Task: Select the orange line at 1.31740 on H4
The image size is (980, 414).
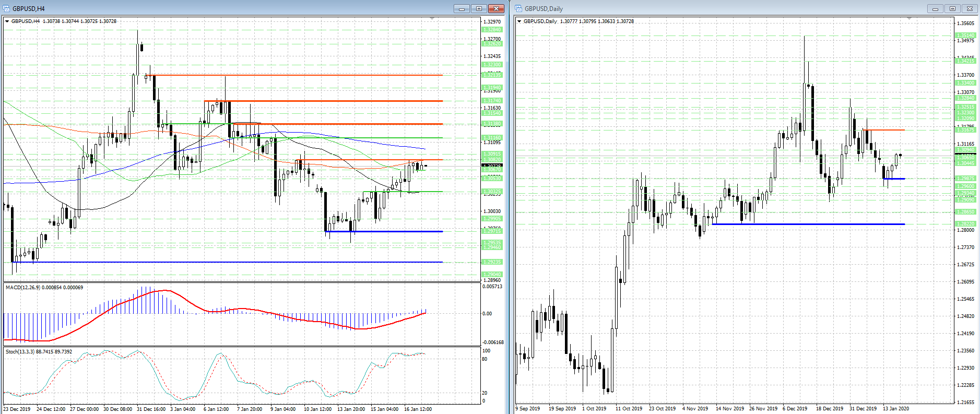Action: point(324,101)
